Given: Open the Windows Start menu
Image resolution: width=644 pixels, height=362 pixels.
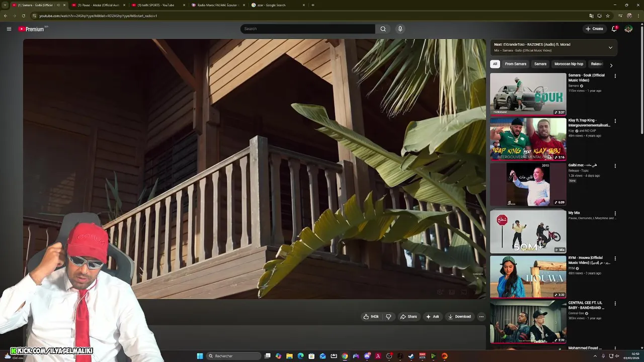Looking at the screenshot, I should (x=200, y=356).
